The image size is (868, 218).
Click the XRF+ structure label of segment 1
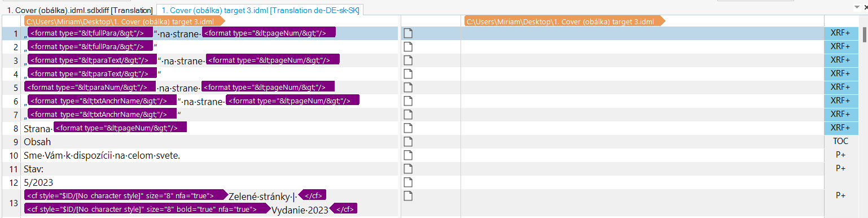[840, 33]
